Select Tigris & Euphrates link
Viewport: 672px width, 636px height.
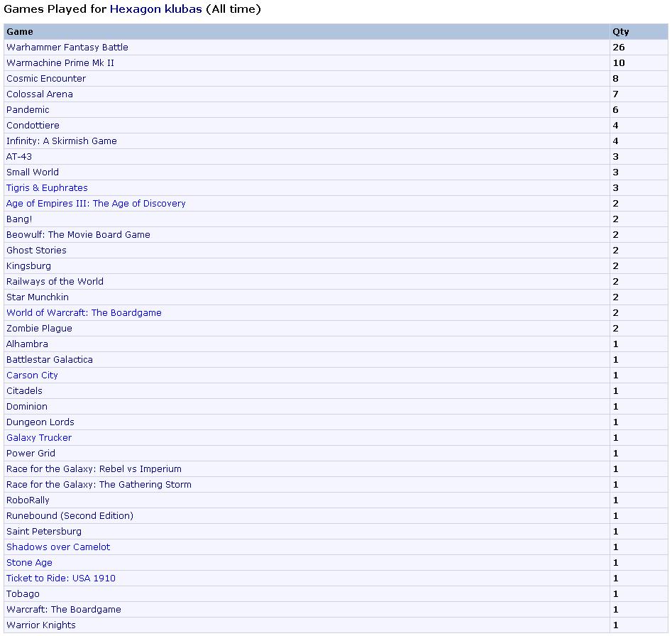click(47, 188)
